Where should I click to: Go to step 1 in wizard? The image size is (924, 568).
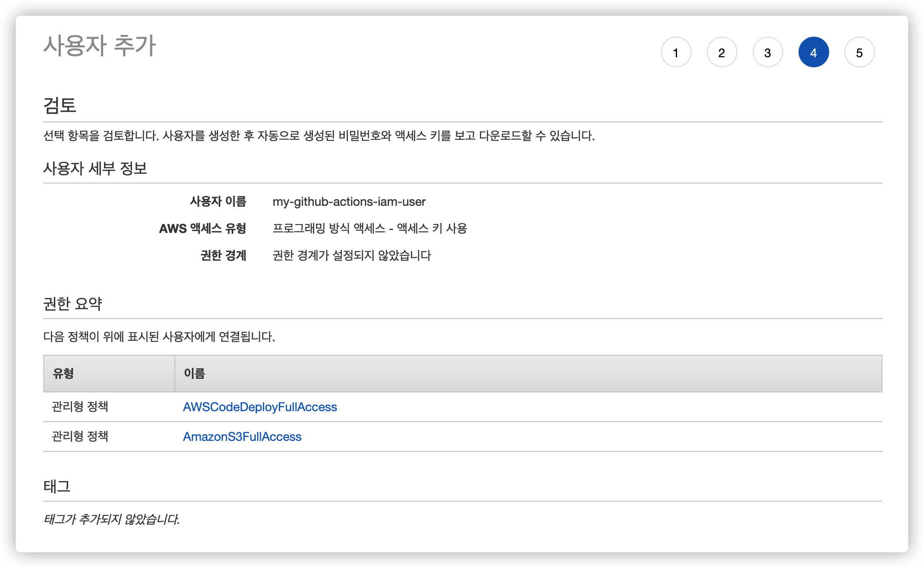pyautogui.click(x=676, y=52)
